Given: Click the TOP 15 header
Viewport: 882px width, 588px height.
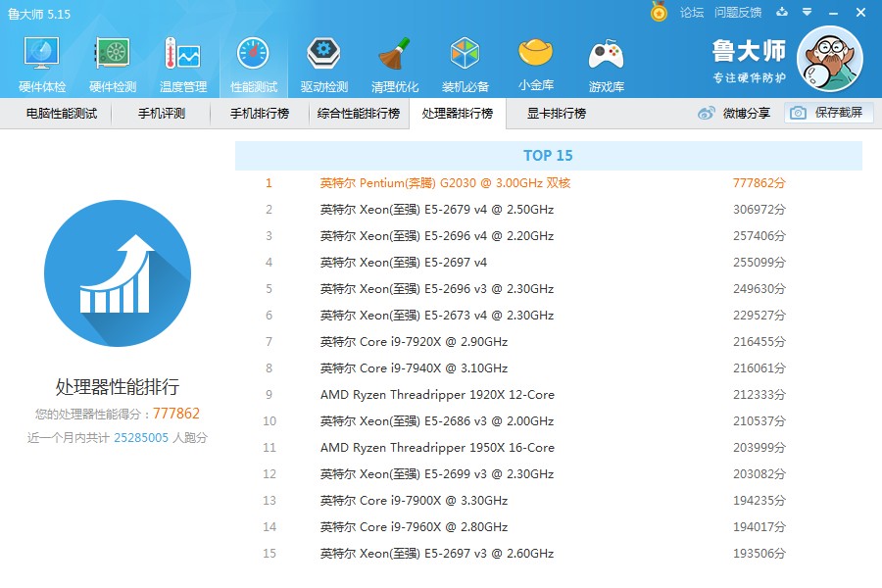Looking at the screenshot, I should tap(549, 155).
